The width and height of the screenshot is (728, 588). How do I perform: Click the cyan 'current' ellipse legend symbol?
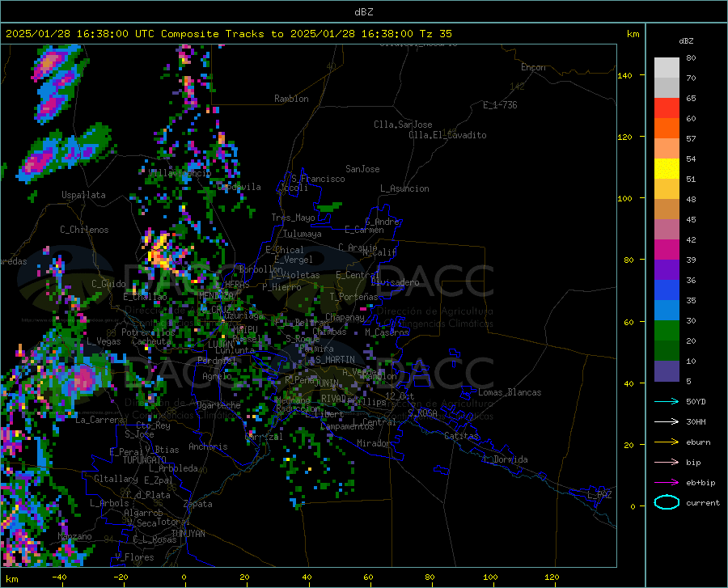[x=667, y=502]
